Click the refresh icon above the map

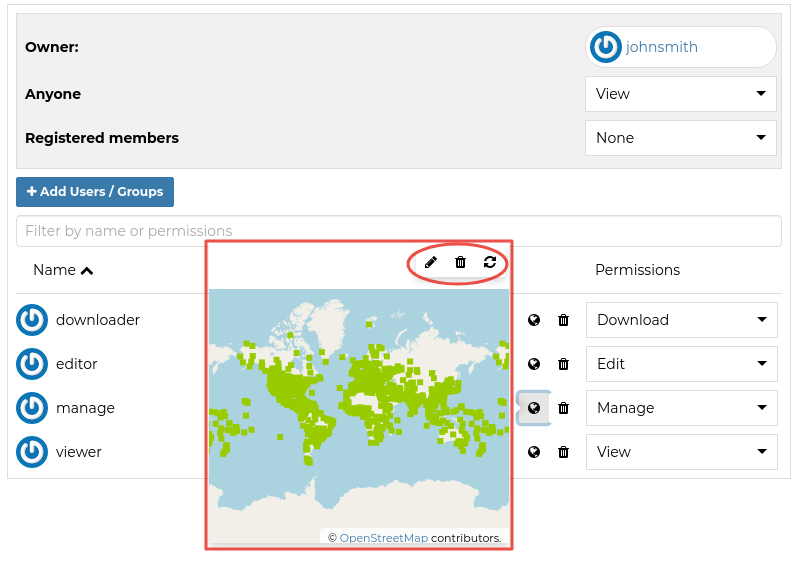(490, 262)
